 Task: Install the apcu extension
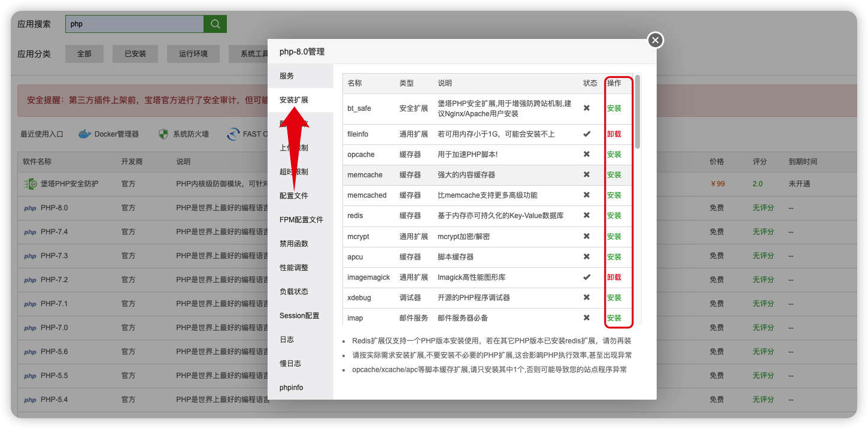pos(614,257)
